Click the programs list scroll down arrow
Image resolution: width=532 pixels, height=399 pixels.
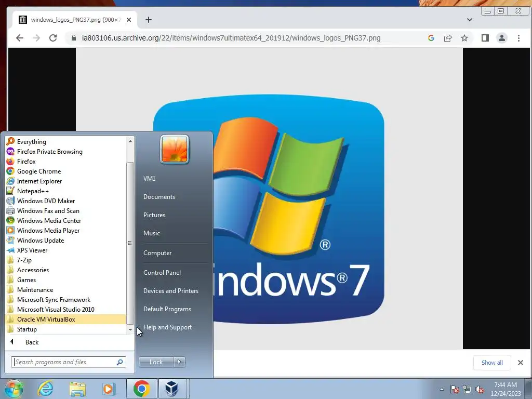[130, 329]
